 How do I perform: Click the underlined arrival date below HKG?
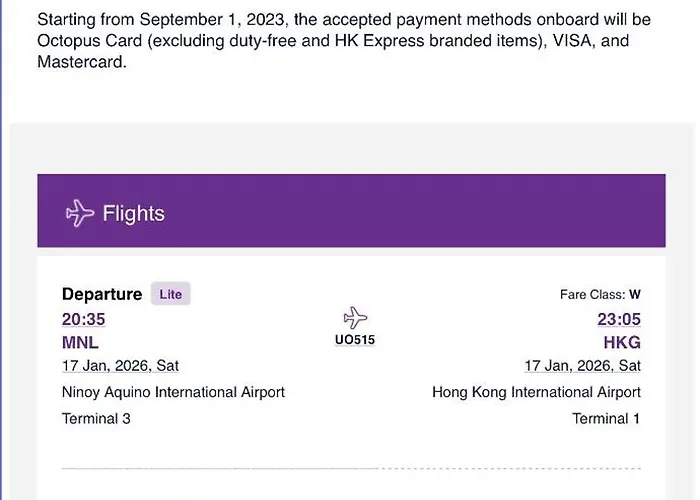click(582, 366)
